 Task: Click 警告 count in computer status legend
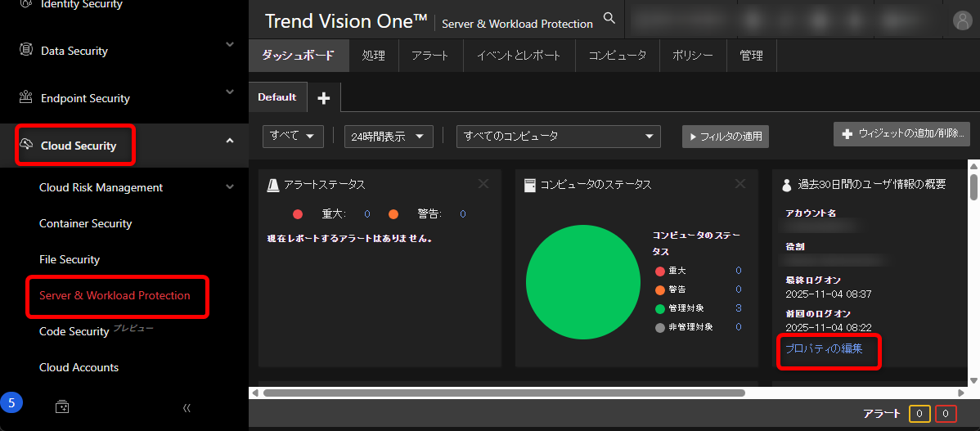738,290
